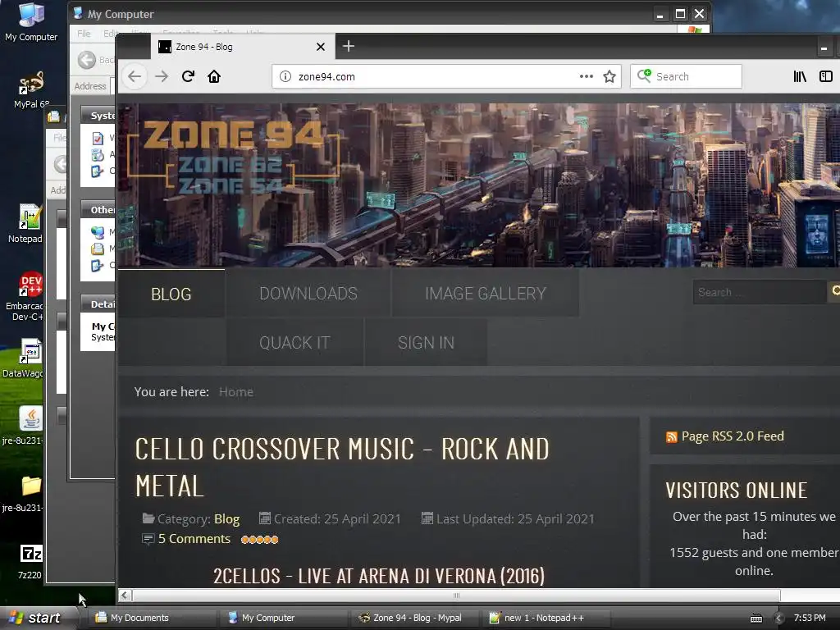The width and height of the screenshot is (840, 630).
Task: Click first System Tasks icon in My Computer
Action: (98, 139)
